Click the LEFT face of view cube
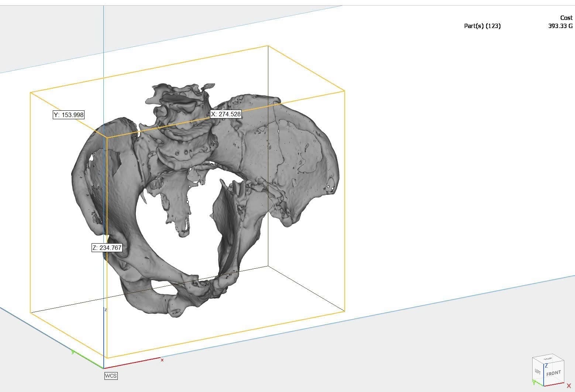The height and width of the screenshot is (392, 575). [x=538, y=372]
